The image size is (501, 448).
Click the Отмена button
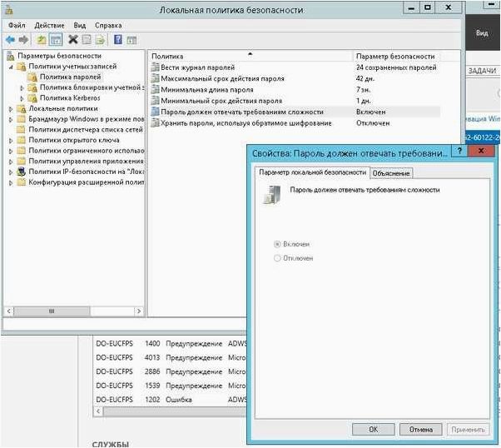pyautogui.click(x=421, y=430)
